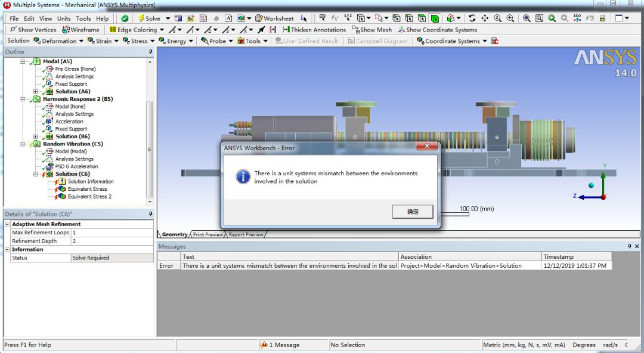Close the Messages panel
Image resolution: width=644 pixels, height=353 pixels.
pyautogui.click(x=637, y=247)
